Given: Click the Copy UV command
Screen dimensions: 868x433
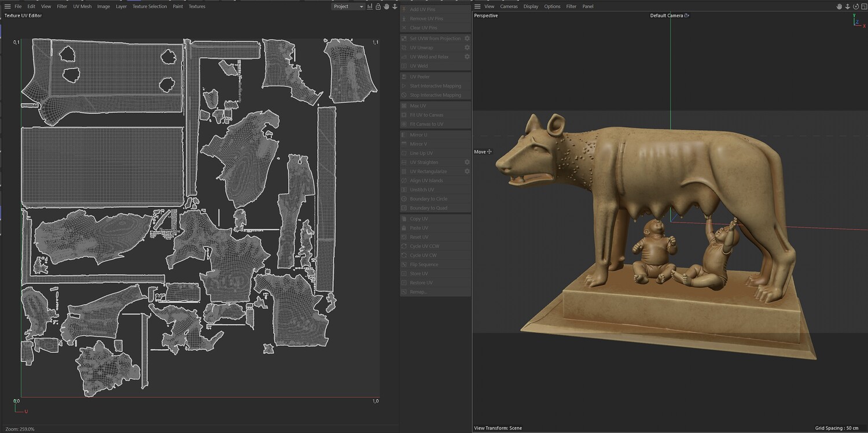Looking at the screenshot, I should pos(435,219).
